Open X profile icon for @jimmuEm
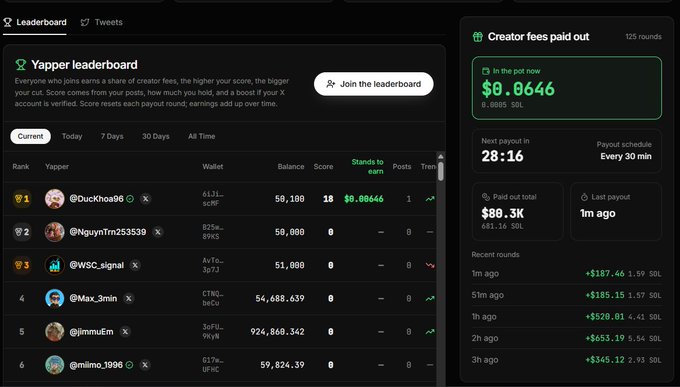The image size is (680, 387). 125,331
